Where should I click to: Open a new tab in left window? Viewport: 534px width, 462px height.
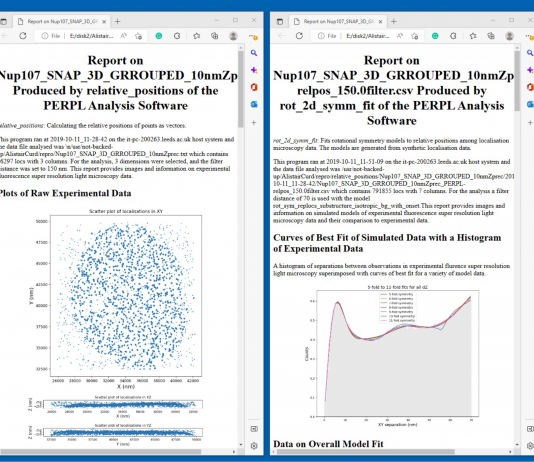[117, 21]
